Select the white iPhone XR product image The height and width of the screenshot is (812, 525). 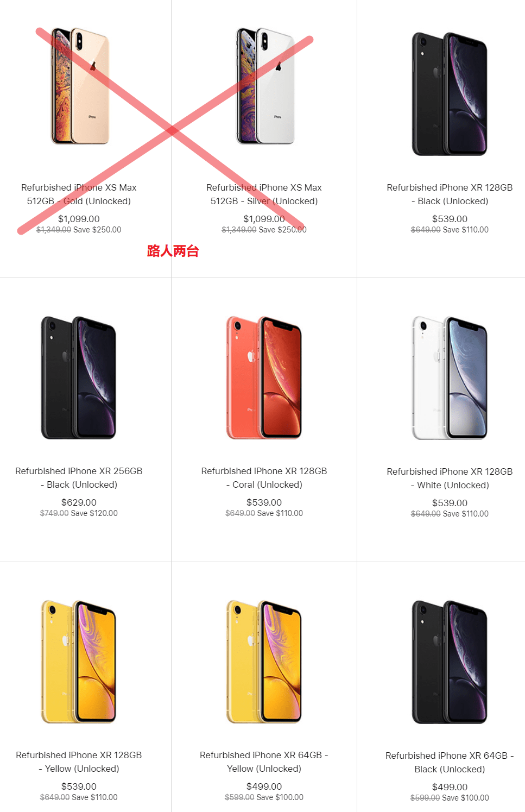pos(450,378)
